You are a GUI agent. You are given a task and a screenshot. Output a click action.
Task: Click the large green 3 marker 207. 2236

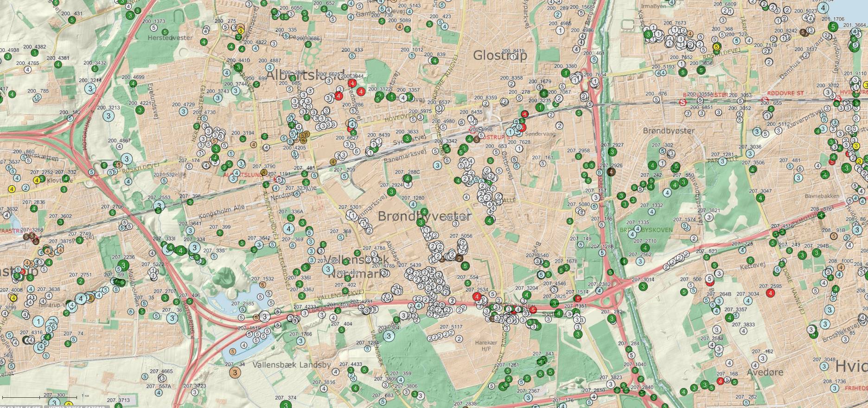pyautogui.click(x=123, y=266)
